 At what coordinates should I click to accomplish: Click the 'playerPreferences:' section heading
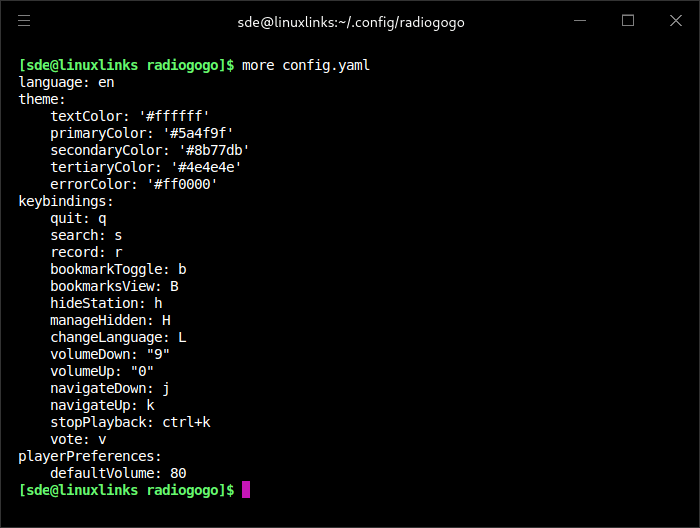point(90,456)
